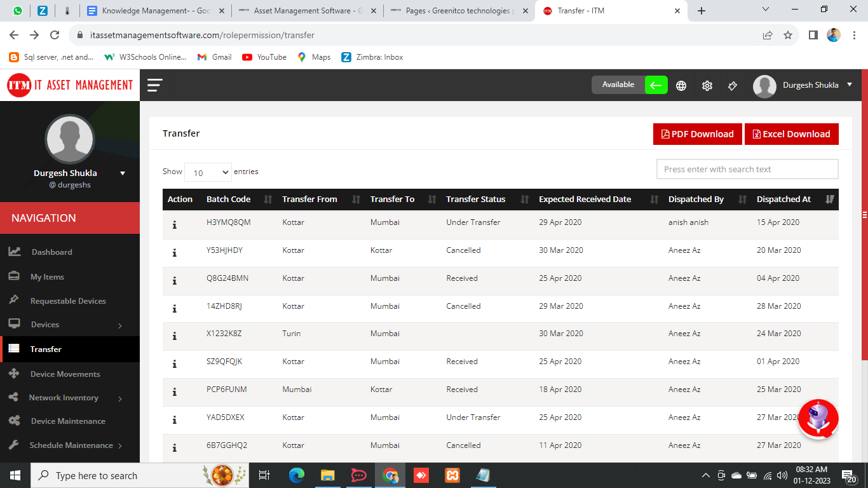Open info action for batch PCP6FUNM

[174, 392]
